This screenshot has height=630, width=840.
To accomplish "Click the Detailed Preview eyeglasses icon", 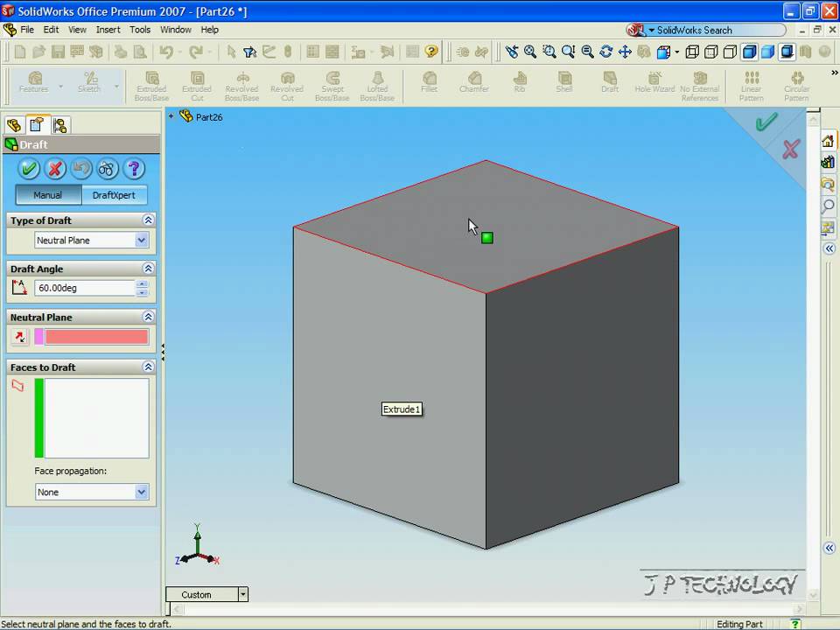I will click(x=107, y=169).
